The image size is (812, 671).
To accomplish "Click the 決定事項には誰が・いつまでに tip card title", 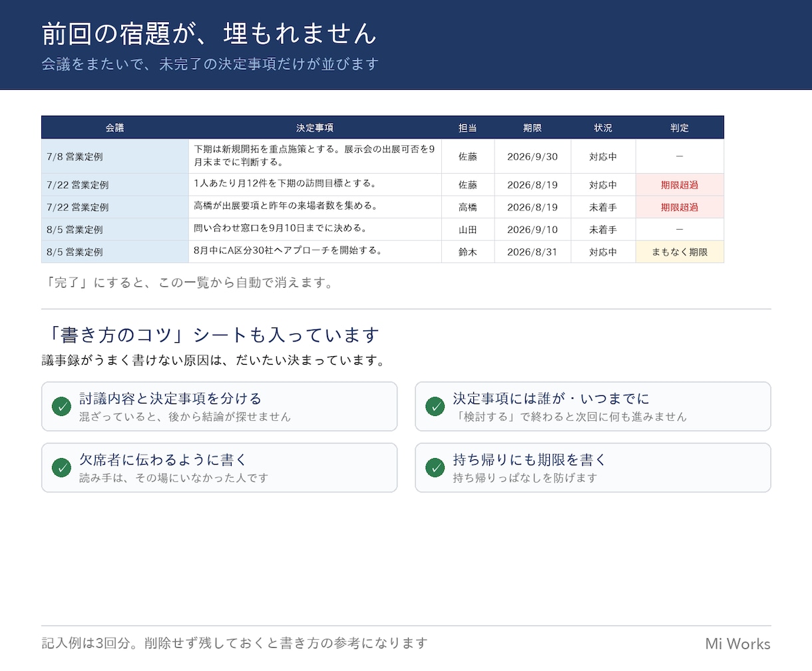I will (551, 399).
